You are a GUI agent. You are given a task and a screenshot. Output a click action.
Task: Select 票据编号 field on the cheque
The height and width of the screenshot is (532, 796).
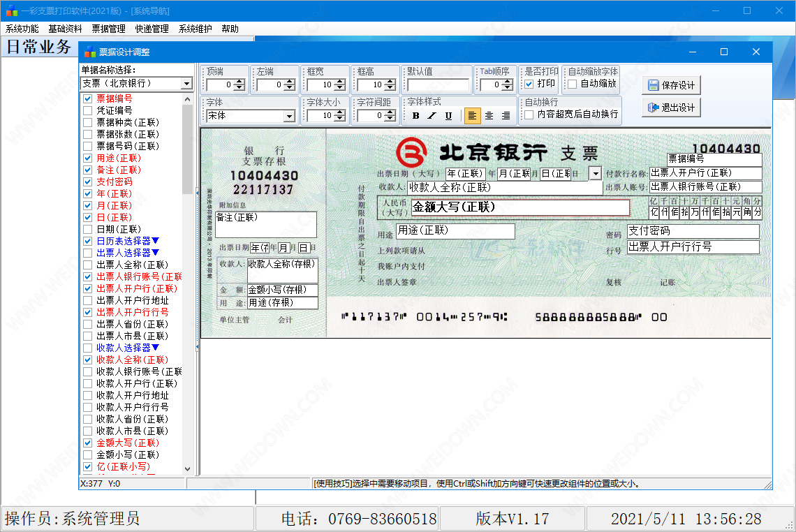tap(714, 159)
